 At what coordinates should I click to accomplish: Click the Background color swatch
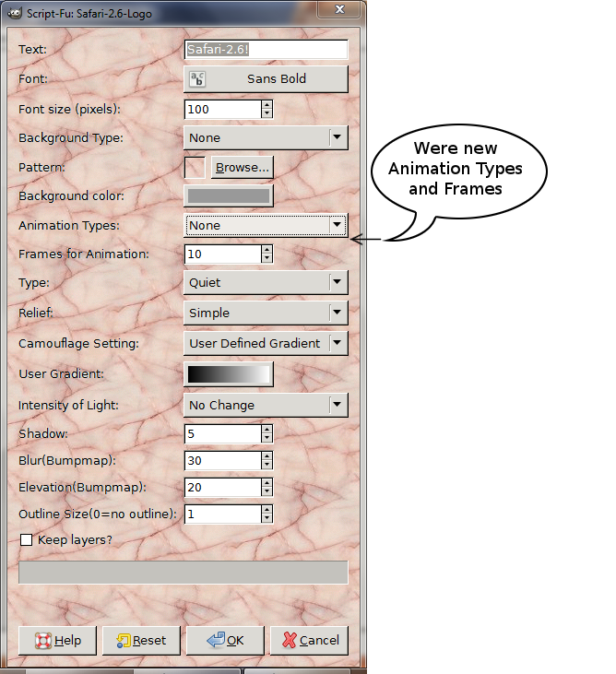pyautogui.click(x=229, y=196)
